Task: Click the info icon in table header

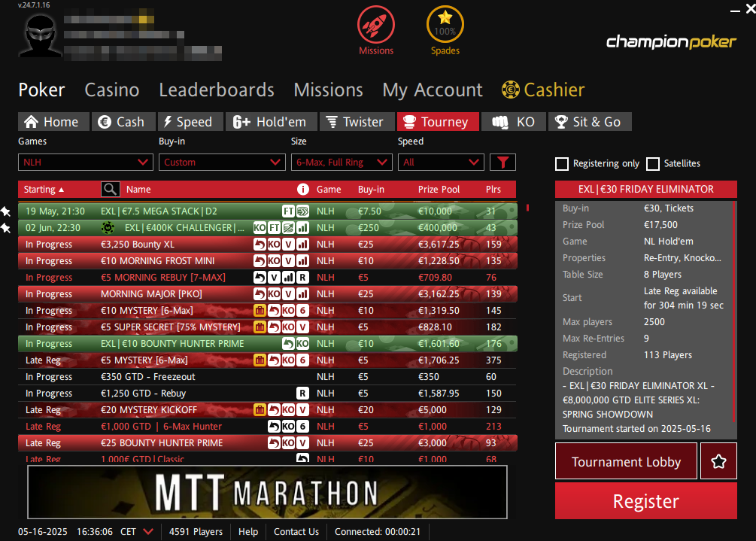Action: [x=303, y=190]
